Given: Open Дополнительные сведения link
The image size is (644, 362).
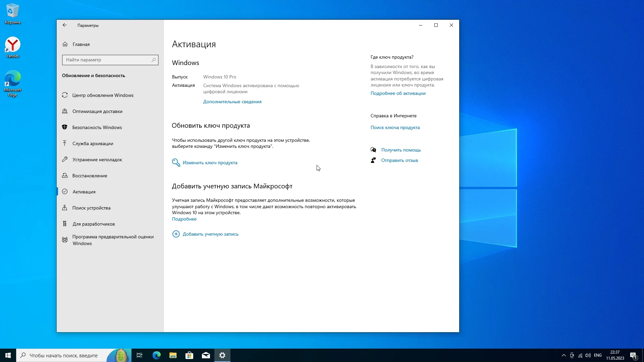Looking at the screenshot, I should (x=232, y=102).
